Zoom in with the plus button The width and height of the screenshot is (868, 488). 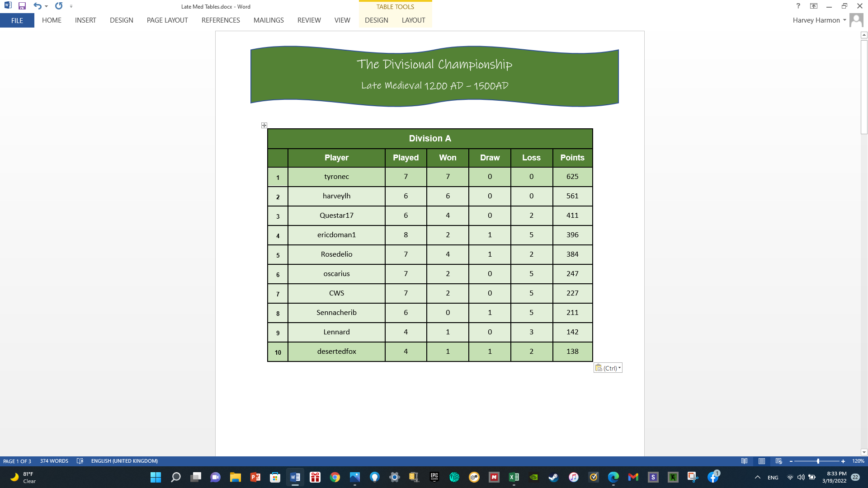[x=843, y=461]
